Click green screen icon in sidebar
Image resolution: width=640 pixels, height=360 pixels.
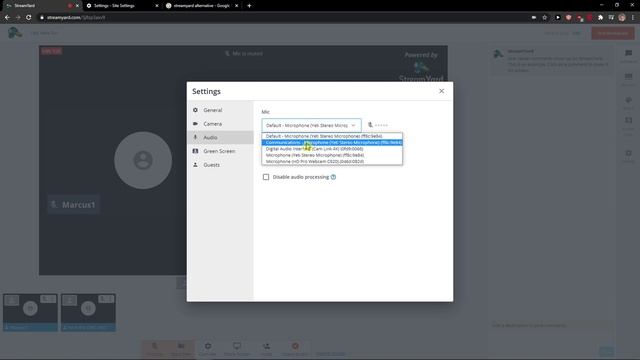pyautogui.click(x=196, y=151)
